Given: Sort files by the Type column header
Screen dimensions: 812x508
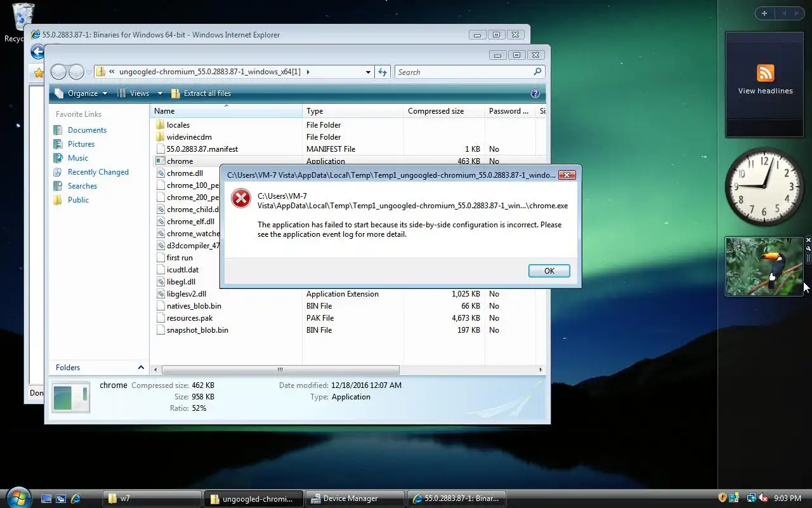Looking at the screenshot, I should (x=353, y=111).
